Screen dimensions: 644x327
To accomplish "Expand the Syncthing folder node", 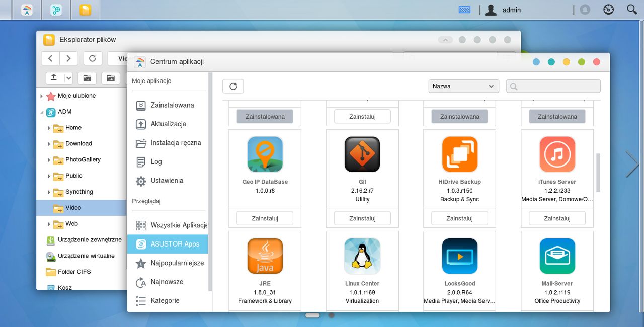I will click(x=49, y=192).
